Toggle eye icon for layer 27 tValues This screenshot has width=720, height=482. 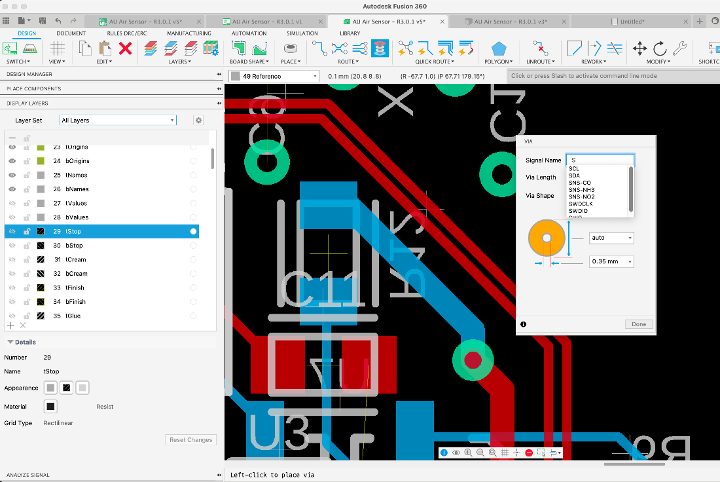coord(13,202)
